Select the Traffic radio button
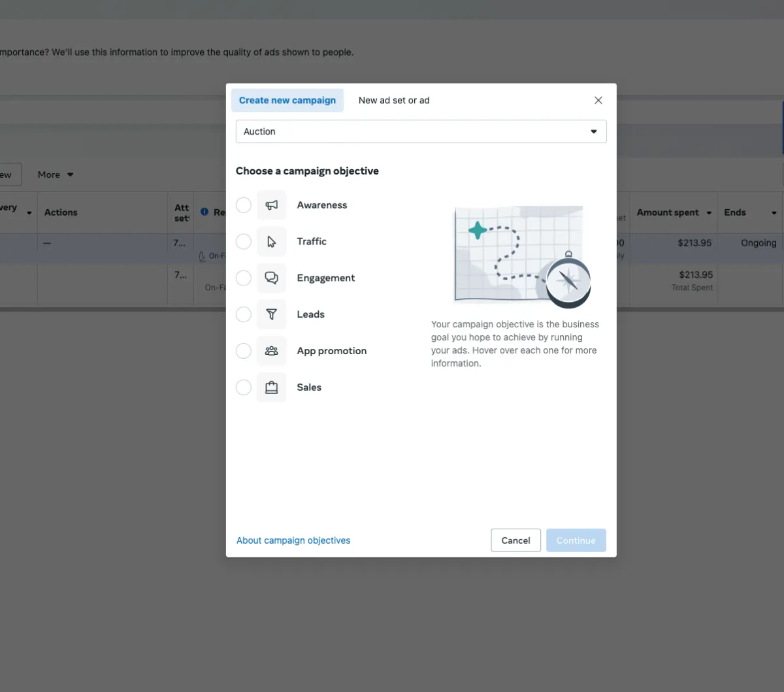Image resolution: width=784 pixels, height=692 pixels. (x=244, y=242)
